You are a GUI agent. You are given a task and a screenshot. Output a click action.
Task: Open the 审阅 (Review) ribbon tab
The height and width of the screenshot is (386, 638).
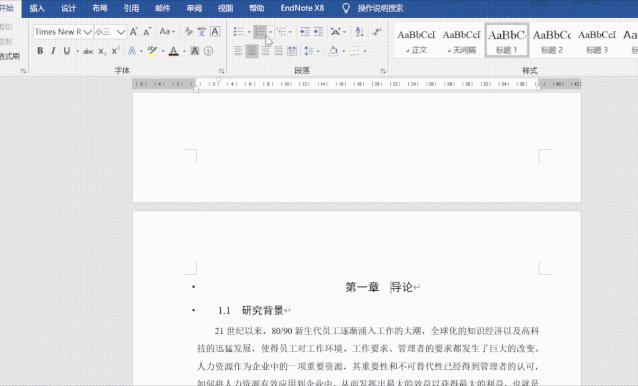click(194, 8)
